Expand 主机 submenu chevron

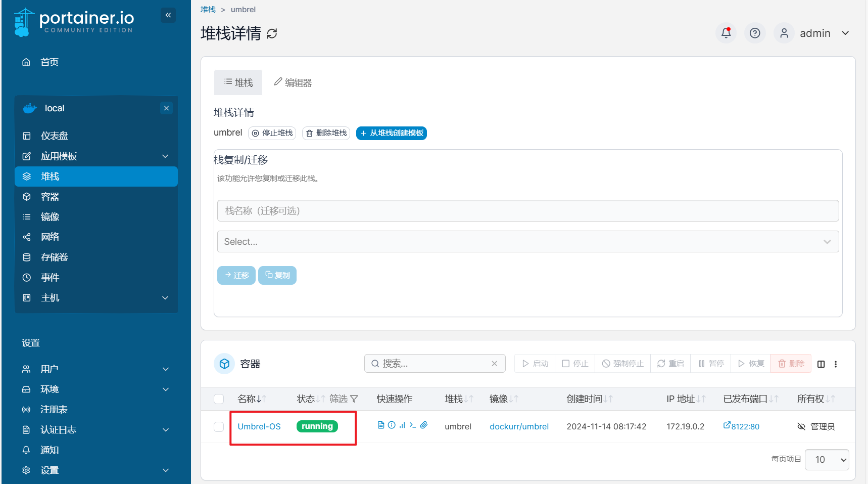pyautogui.click(x=165, y=298)
